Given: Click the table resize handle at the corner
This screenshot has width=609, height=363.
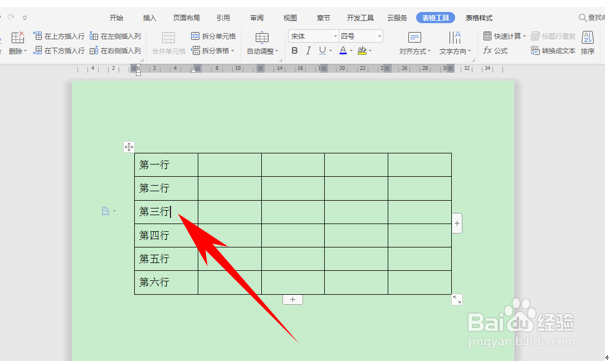Looking at the screenshot, I should pyautogui.click(x=457, y=299).
